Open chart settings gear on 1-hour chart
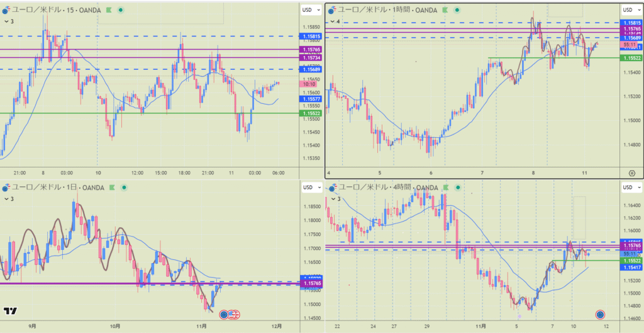 click(x=631, y=172)
